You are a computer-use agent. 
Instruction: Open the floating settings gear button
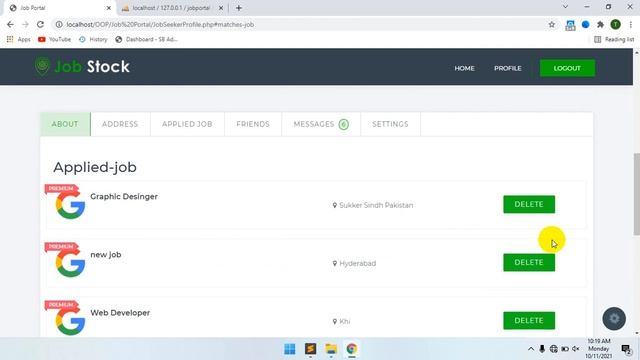coord(614,319)
